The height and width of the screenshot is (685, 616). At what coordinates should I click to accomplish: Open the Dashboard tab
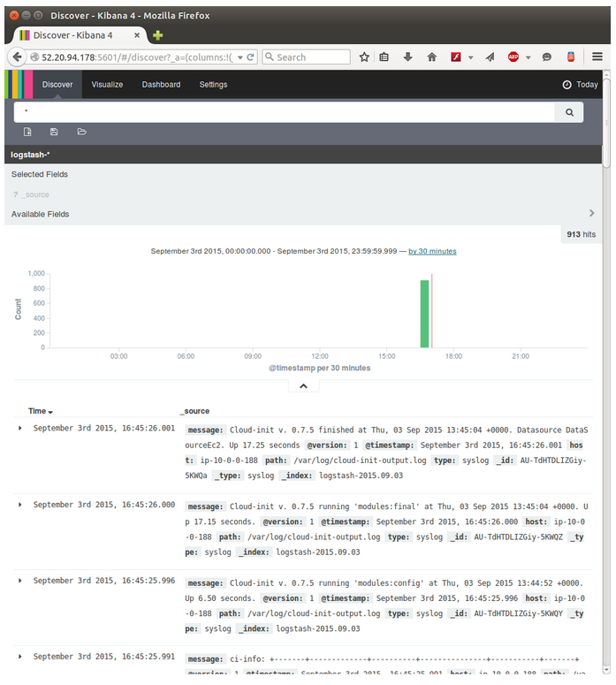coord(161,85)
